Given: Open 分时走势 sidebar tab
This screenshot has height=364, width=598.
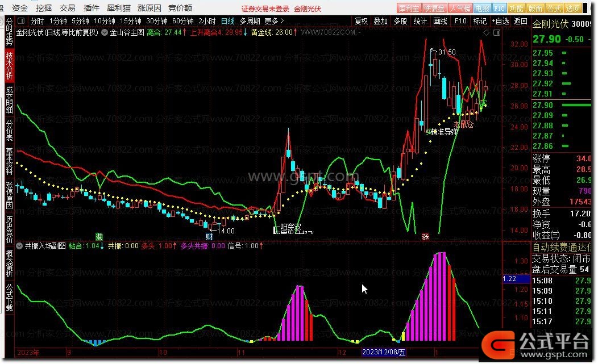Looking at the screenshot, I should pyautogui.click(x=9, y=32).
